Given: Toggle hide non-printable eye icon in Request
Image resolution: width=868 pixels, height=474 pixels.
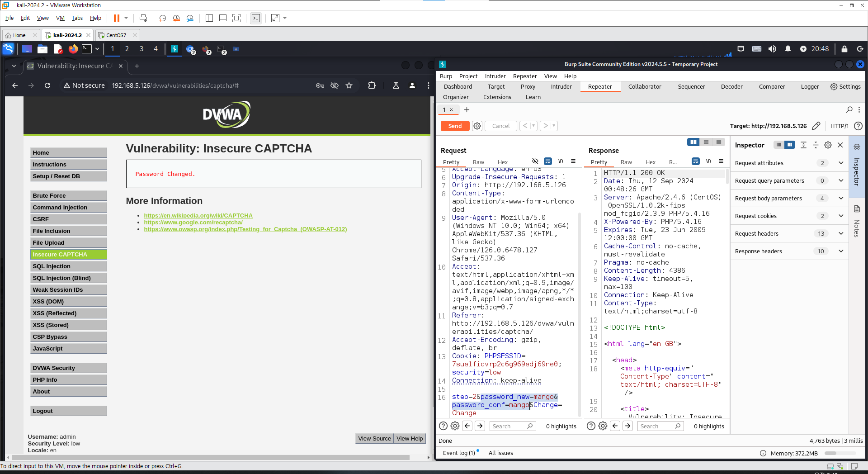Looking at the screenshot, I should click(535, 161).
